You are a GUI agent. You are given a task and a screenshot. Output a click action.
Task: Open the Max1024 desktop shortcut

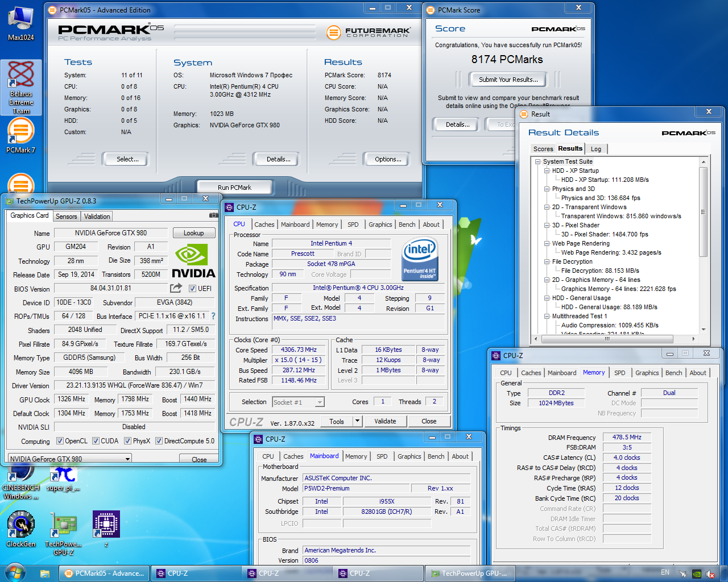[20, 23]
